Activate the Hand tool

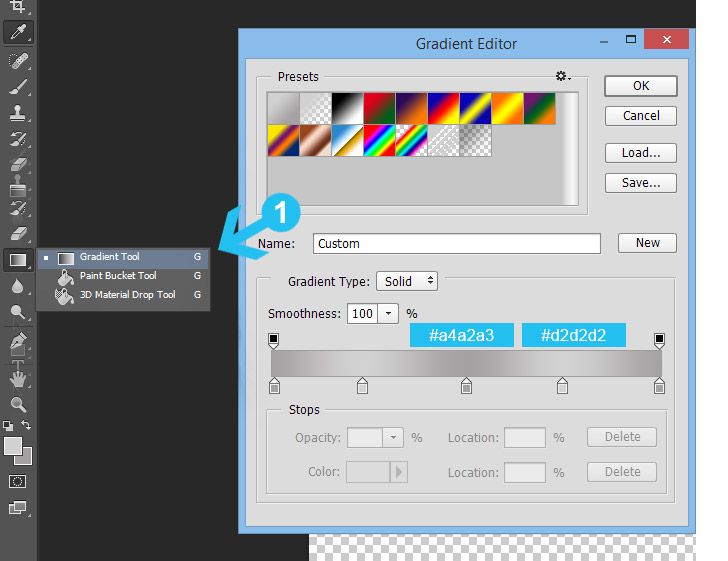pyautogui.click(x=18, y=378)
